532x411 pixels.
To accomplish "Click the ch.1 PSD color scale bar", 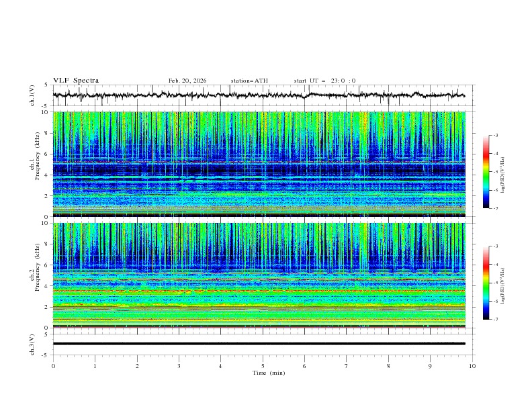I will pos(486,172).
